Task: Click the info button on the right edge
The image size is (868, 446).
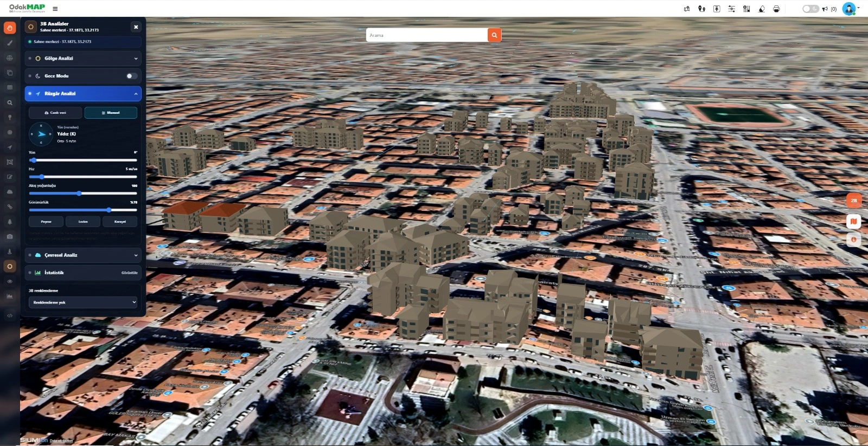Action: [854, 240]
